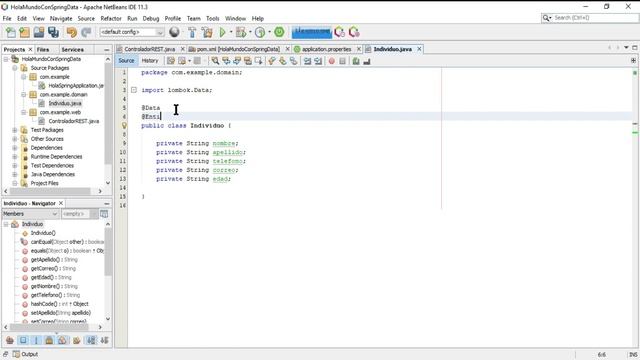Click the Output window icon in status bar

16,354
